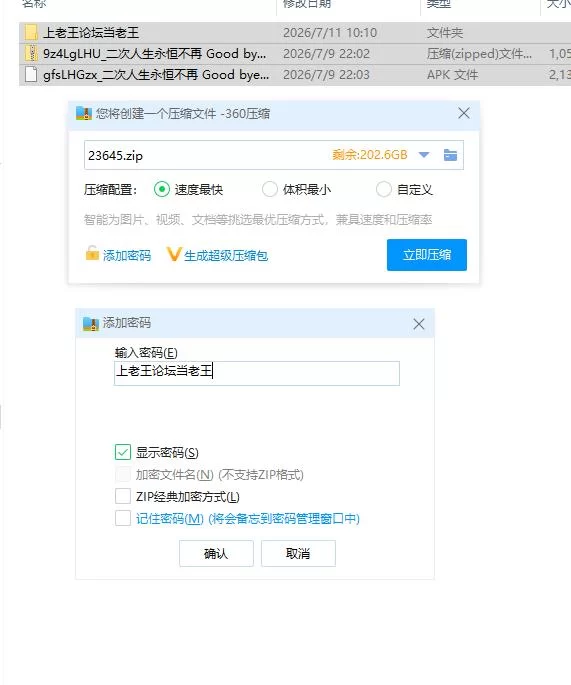Screen dimensions: 571x685
Task: Click the orange V super-compress icon
Action: 173,254
